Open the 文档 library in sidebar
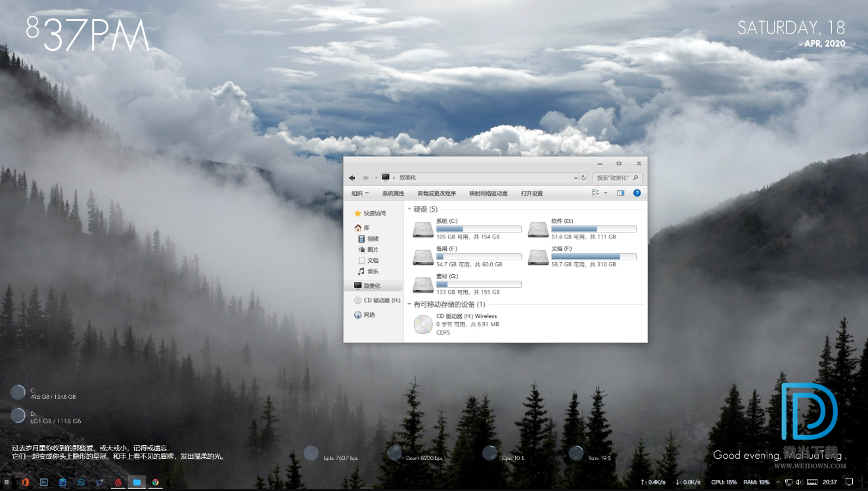 pyautogui.click(x=369, y=260)
